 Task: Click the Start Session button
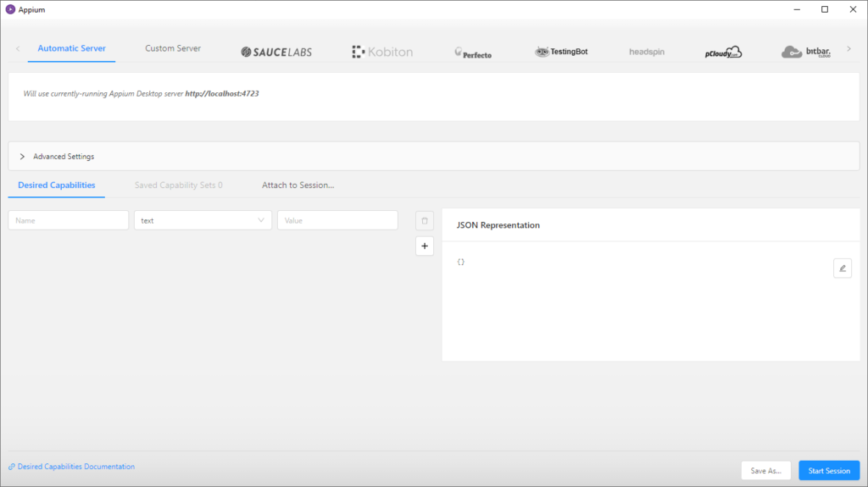pyautogui.click(x=829, y=471)
